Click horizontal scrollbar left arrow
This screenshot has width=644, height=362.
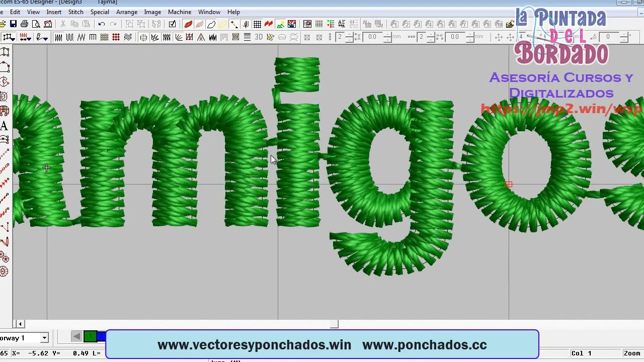coord(20,324)
